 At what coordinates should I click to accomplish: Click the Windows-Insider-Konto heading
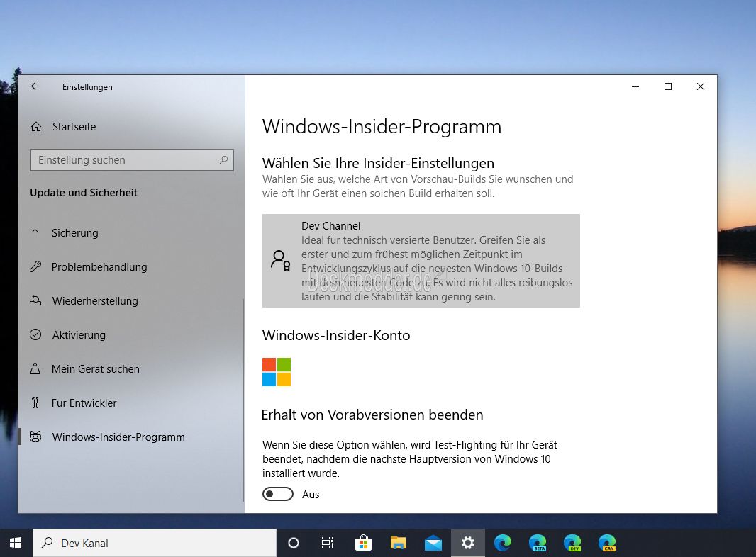336,335
